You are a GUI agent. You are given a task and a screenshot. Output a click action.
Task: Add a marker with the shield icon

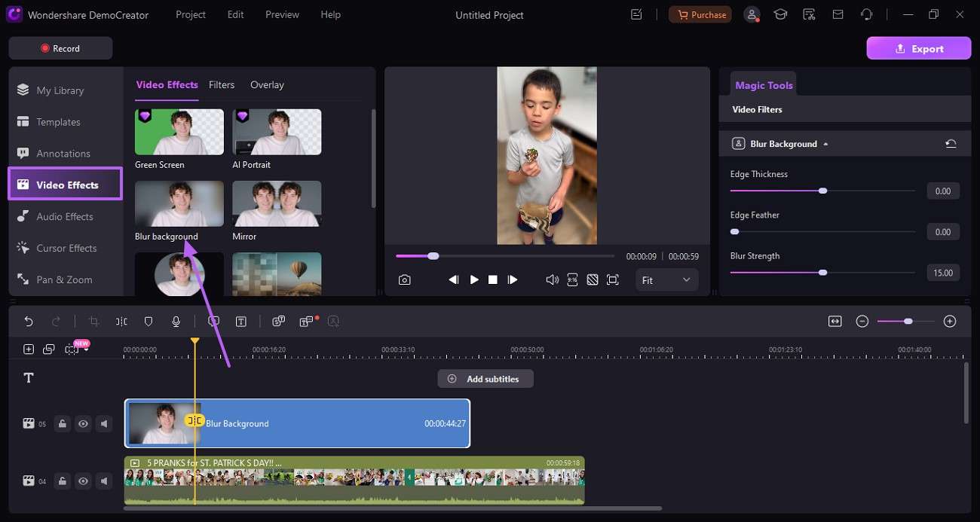tap(149, 322)
